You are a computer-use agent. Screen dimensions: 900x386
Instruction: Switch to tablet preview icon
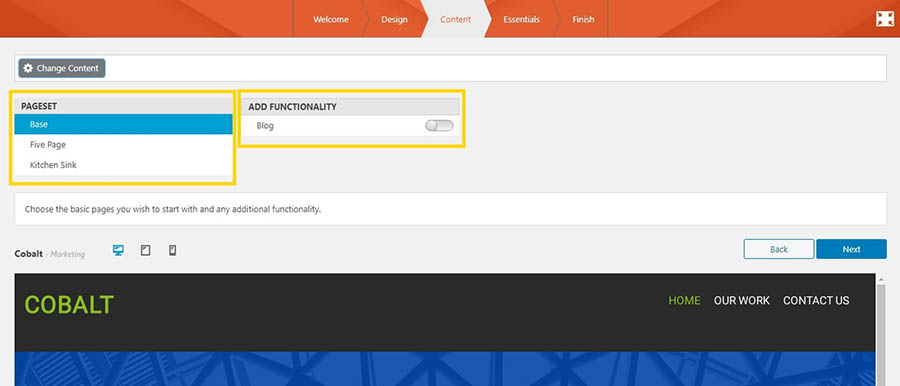(x=145, y=250)
